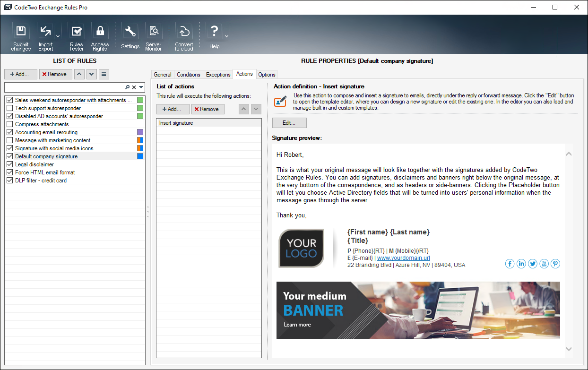Viewport: 588px width, 370px height.
Task: Click the LinkedIn icon in the signature
Action: (521, 264)
